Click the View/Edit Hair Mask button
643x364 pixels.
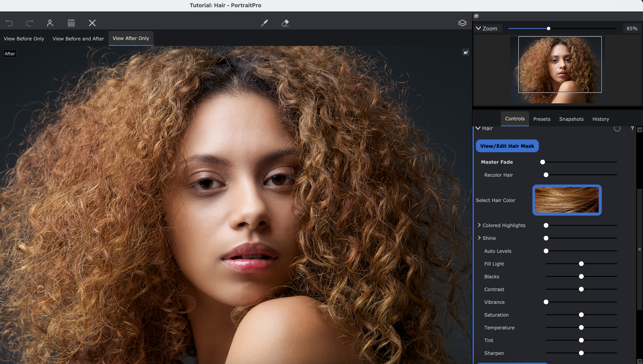coord(507,146)
